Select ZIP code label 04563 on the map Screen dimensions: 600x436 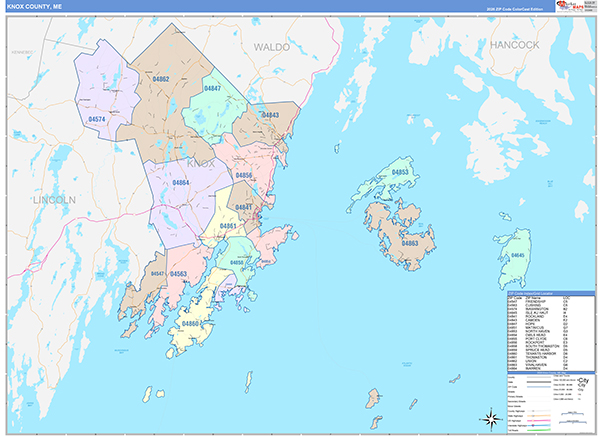point(178,274)
